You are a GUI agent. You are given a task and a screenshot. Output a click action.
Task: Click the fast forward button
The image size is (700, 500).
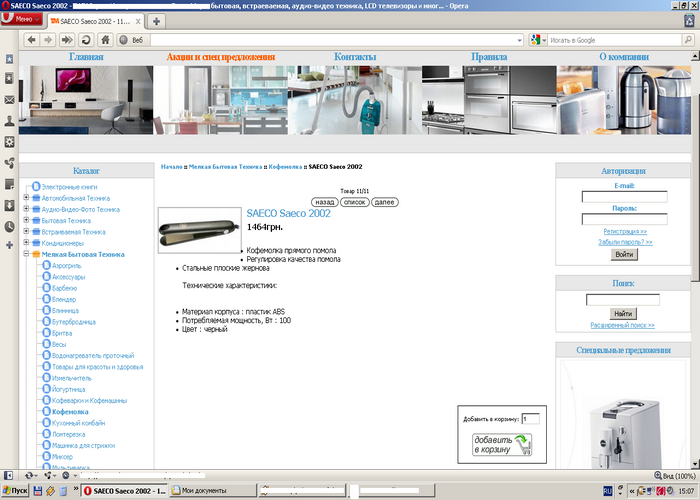[x=67, y=40]
